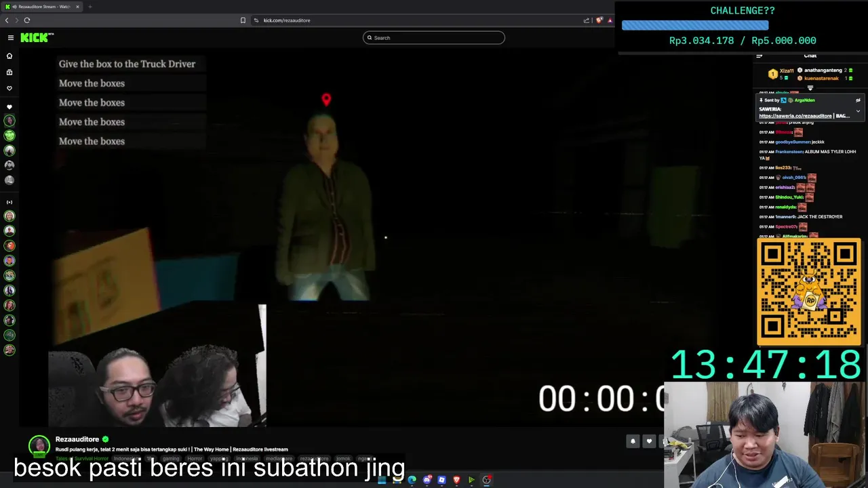Hide pinned message with eye icon

(x=858, y=100)
